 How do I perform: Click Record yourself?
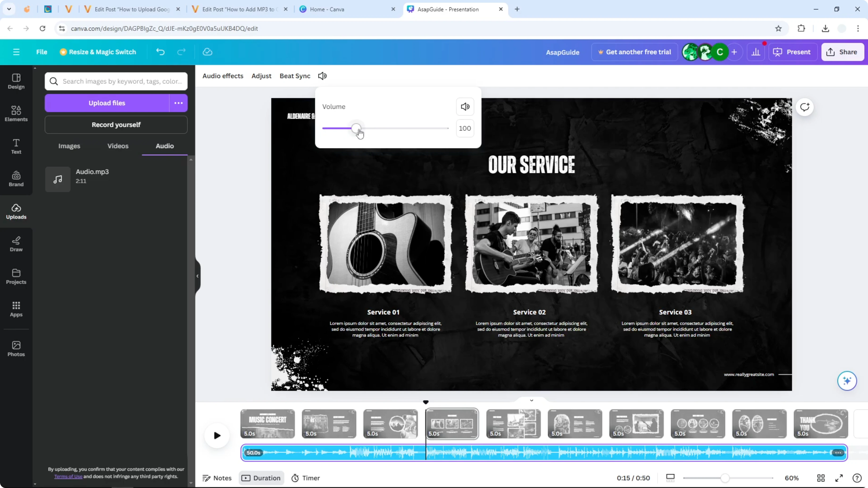[x=116, y=125]
